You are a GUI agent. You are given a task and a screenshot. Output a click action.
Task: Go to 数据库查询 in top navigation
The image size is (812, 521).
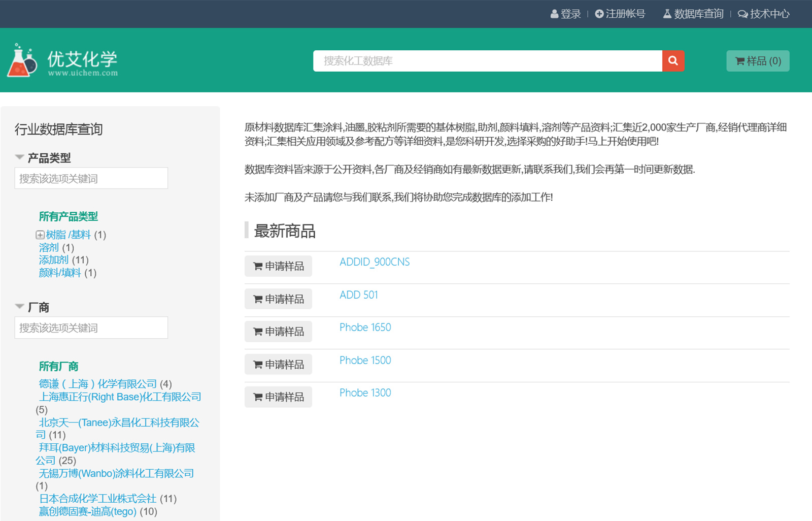click(693, 14)
